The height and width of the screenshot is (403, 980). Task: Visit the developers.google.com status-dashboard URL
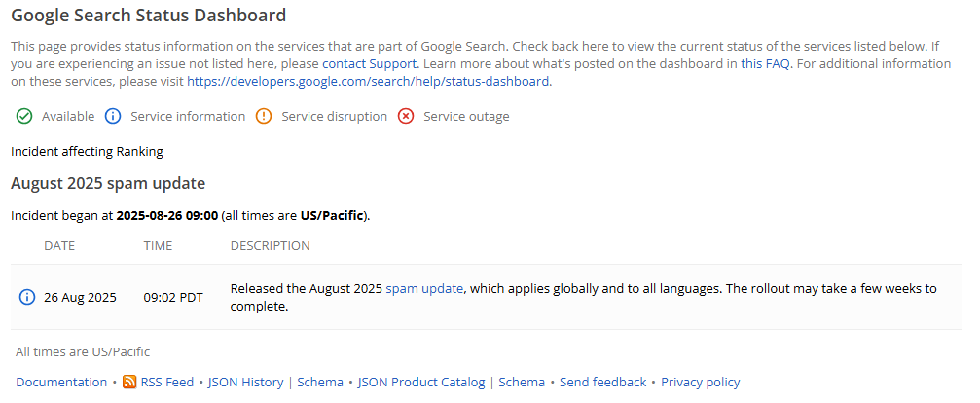click(x=368, y=81)
